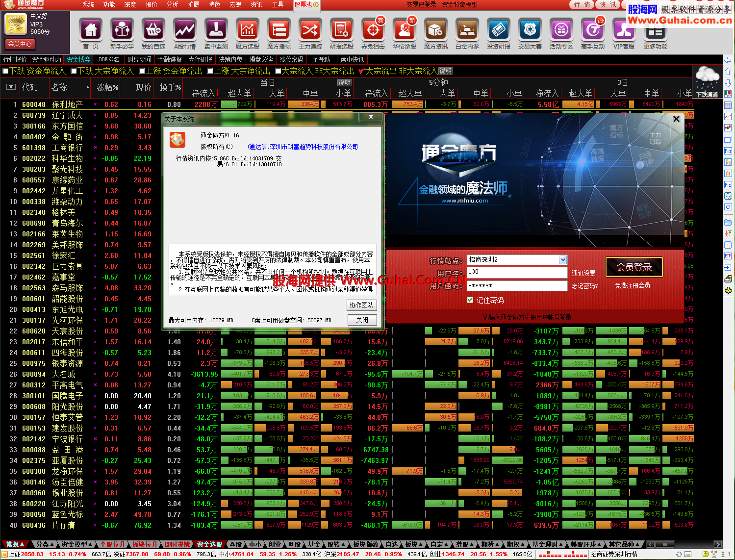Open the A股行情 market icon
This screenshot has width=735, height=560.
(x=185, y=30)
